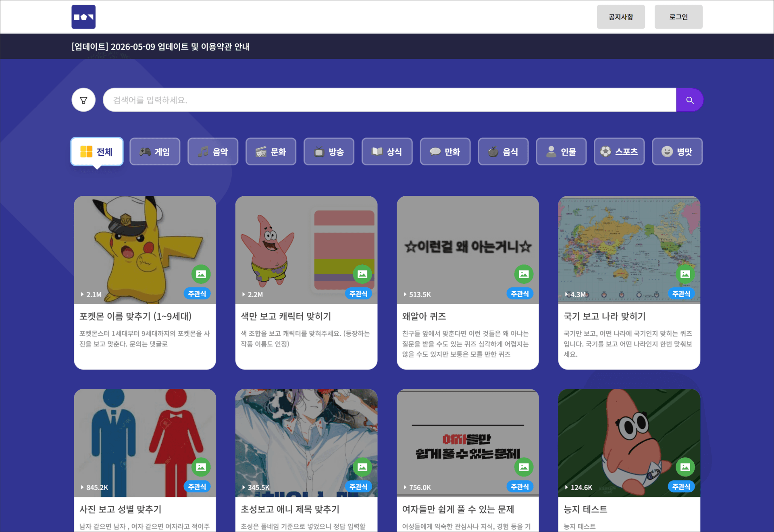Open 이런걸 왜 아는거니 thumbnail image
774x532 pixels.
tap(468, 250)
